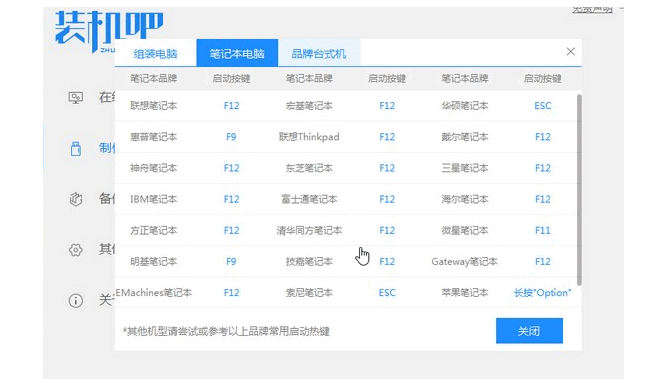Click the 东芝笔记本 cell
Viewport: 668px width, 389px height.
point(309,168)
